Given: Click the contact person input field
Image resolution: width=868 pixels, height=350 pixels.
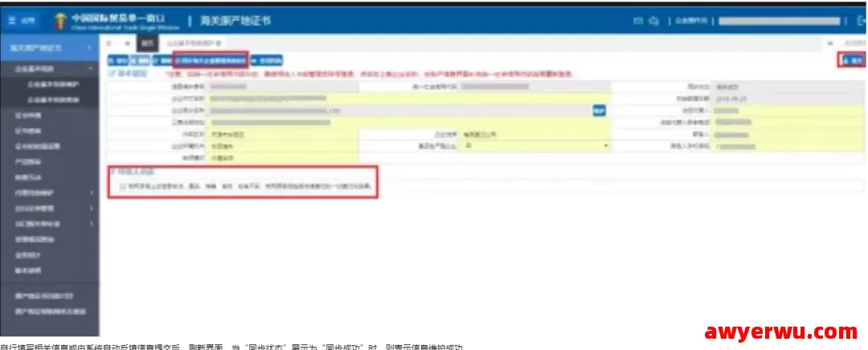Looking at the screenshot, I should point(788,134).
